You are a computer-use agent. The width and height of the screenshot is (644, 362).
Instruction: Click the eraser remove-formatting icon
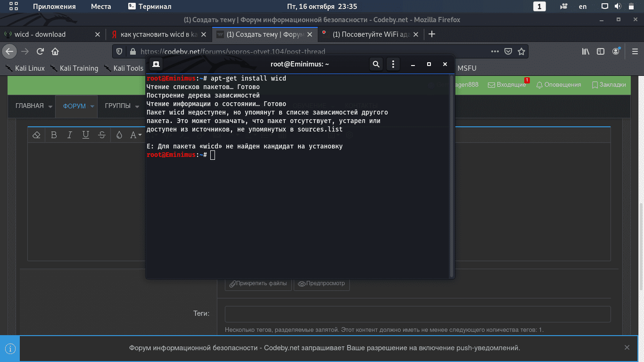36,135
